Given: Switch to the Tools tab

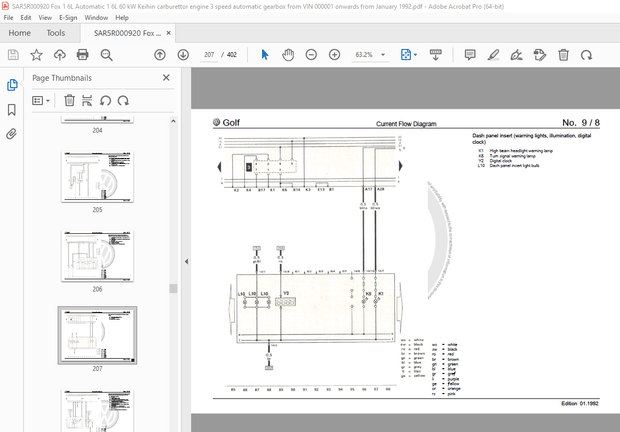Looking at the screenshot, I should [x=56, y=33].
